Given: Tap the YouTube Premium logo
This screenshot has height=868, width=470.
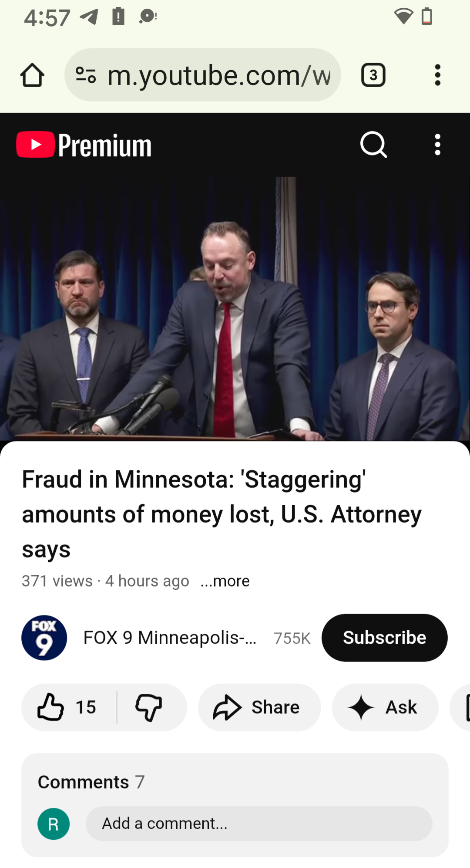Looking at the screenshot, I should [84, 145].
